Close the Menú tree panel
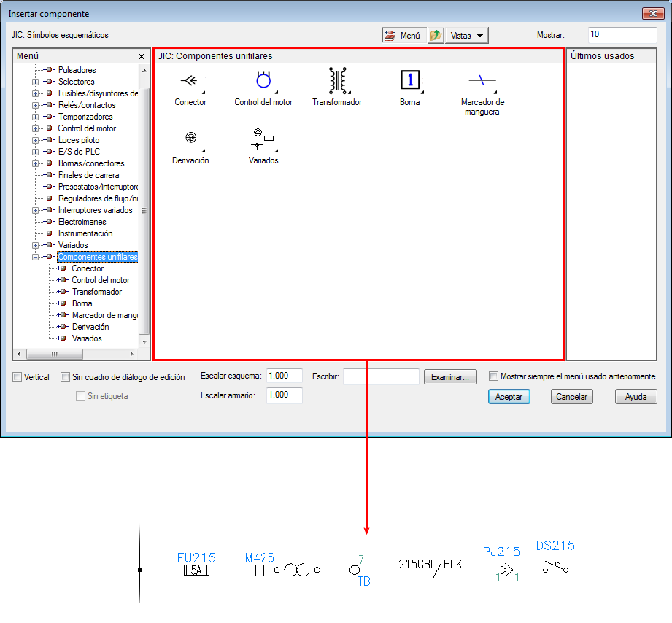The image size is (672, 623). (142, 56)
